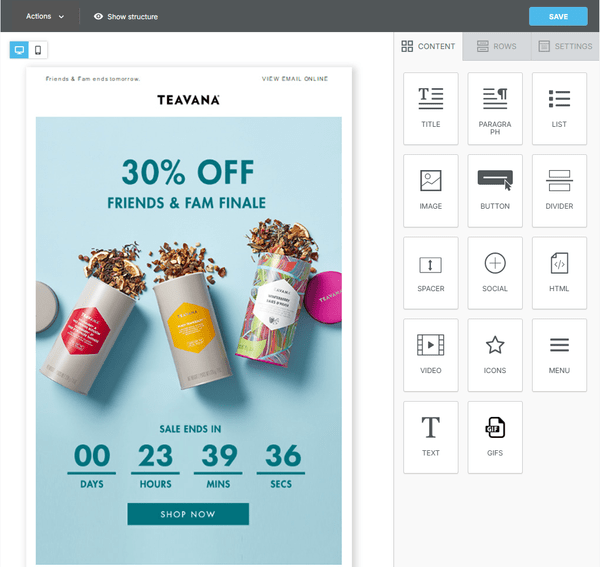Select the Button content block
The image size is (600, 567).
pyautogui.click(x=495, y=191)
